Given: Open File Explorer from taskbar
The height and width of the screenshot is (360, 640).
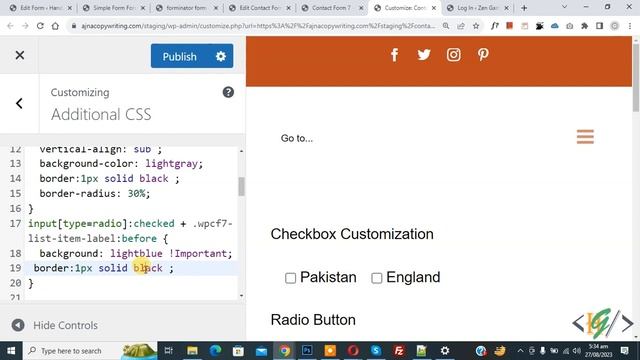Looking at the screenshot, I should tap(192, 351).
